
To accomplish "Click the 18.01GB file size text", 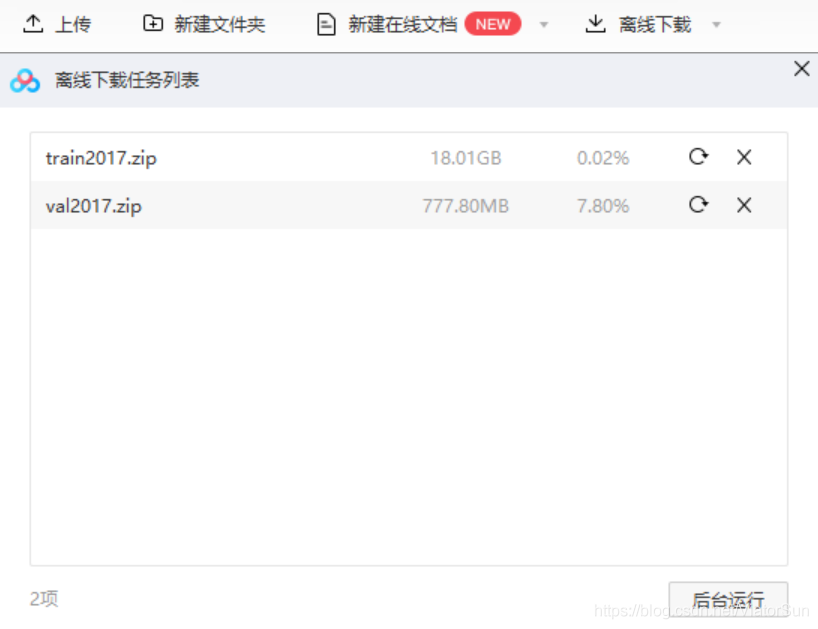I will (x=465, y=158).
